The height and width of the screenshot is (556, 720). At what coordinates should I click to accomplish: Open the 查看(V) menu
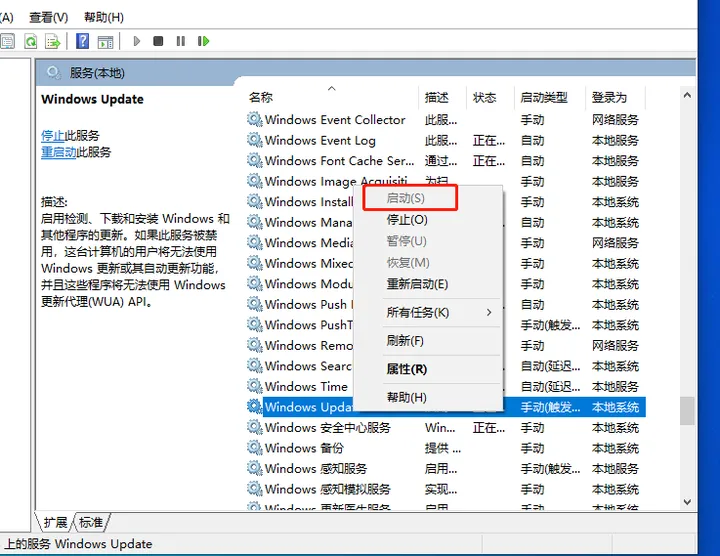[x=49, y=17]
